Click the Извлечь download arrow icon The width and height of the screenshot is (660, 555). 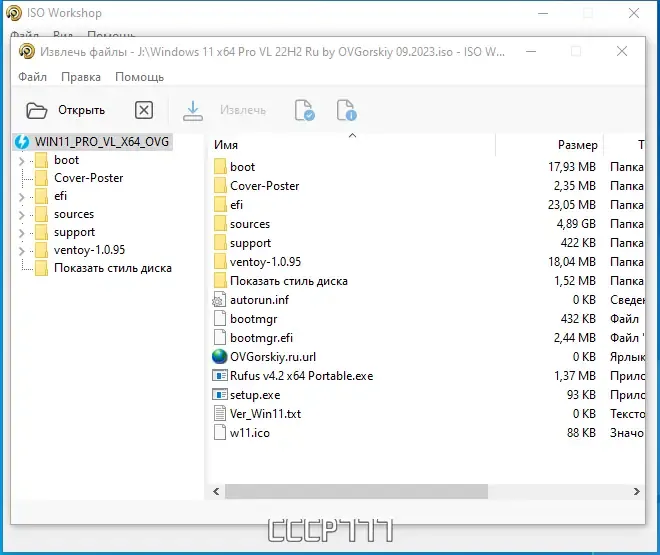click(x=193, y=111)
